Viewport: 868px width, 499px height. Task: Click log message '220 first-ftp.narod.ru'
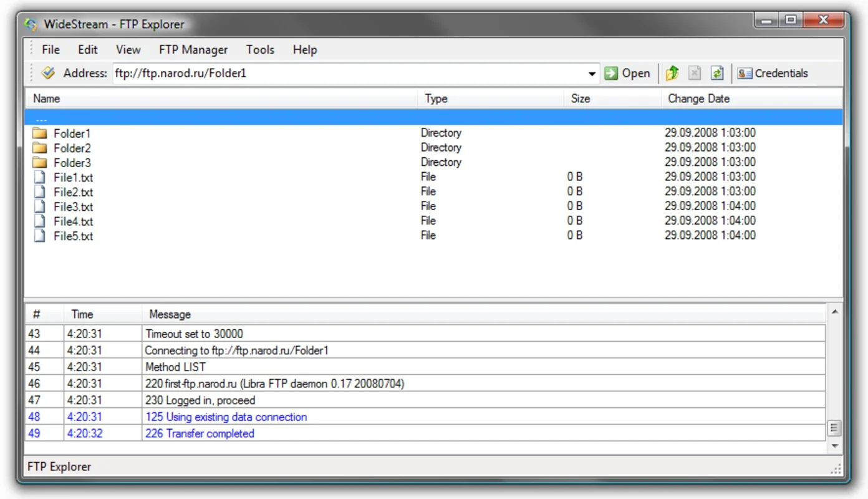point(274,384)
